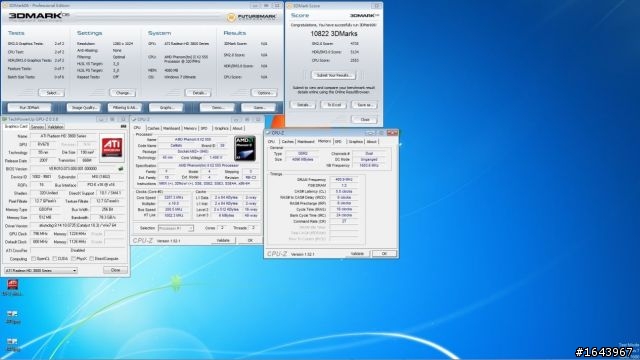The width and height of the screenshot is (640, 360).
Task: Toggle the CUDA computing checkbox
Action: click(55, 259)
